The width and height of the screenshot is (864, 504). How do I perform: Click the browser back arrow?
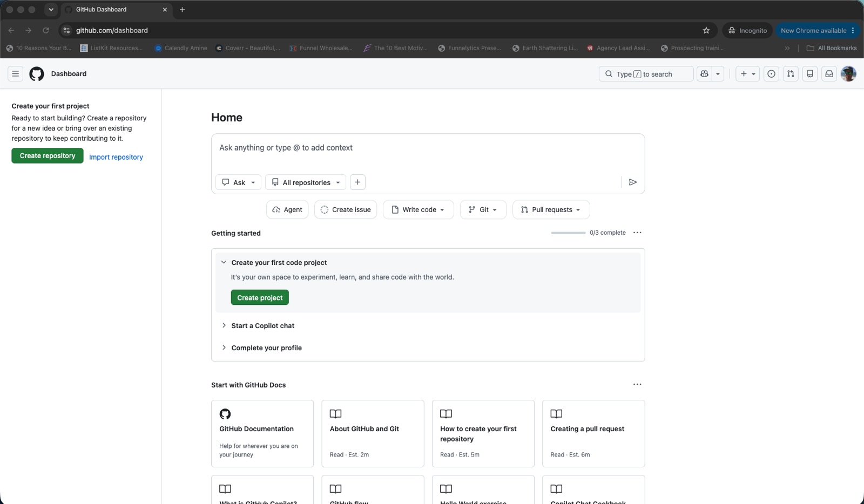pos(11,30)
